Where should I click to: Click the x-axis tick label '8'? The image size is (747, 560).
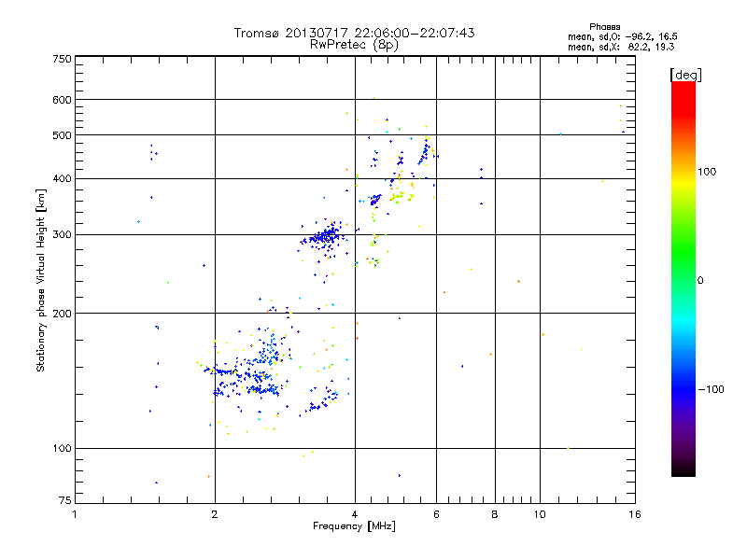pyautogui.click(x=495, y=514)
